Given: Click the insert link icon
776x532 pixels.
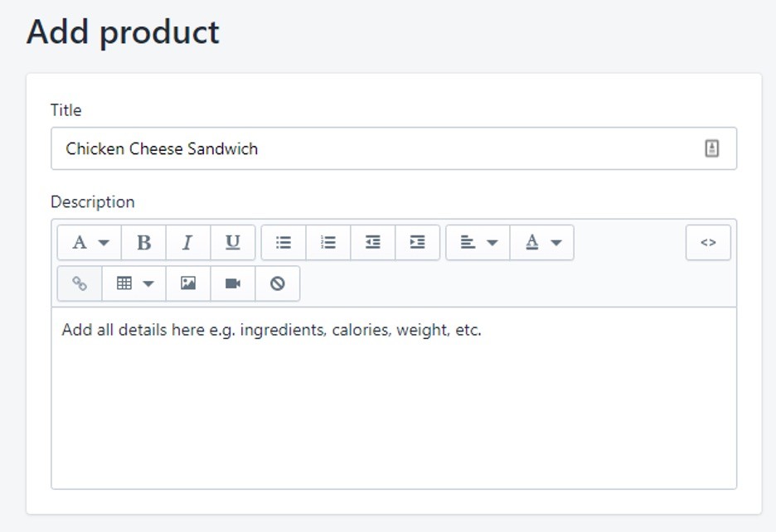Looking at the screenshot, I should click(80, 283).
